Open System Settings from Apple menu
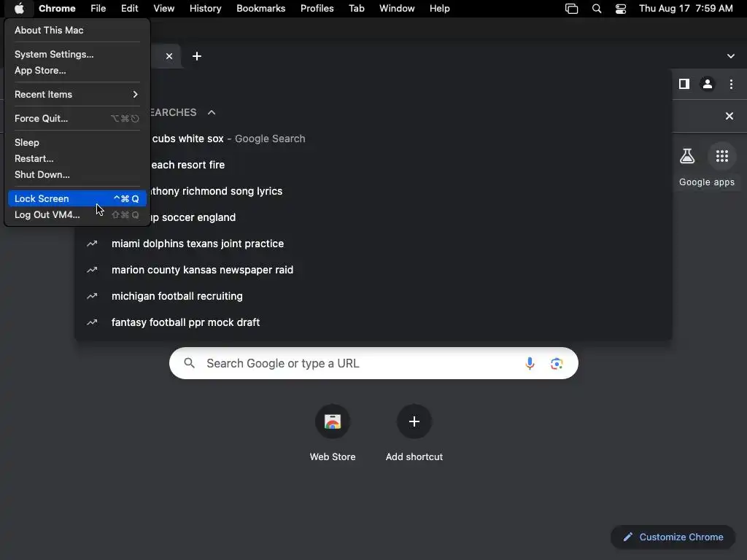Viewport: 747px width, 560px height. click(x=77, y=54)
